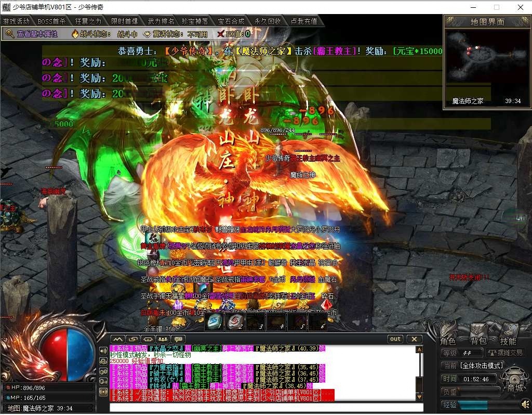Click chat log scroll down arrow
Viewport: 532px width, 415px height.
420,397
